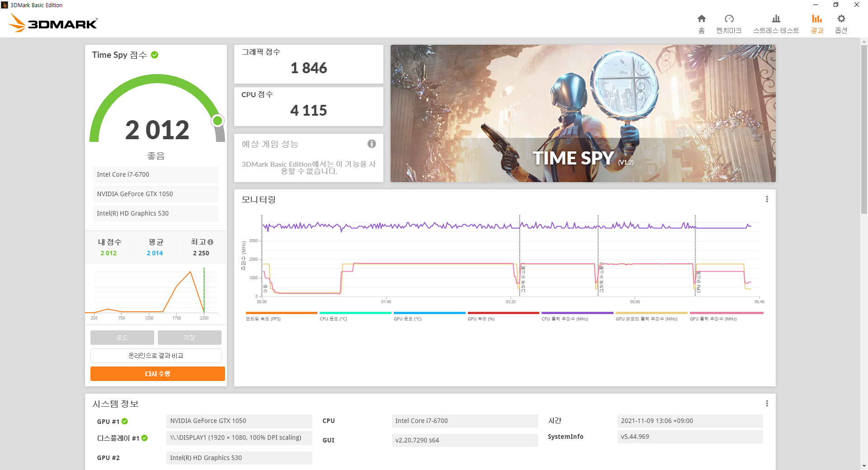Click the 3DMark title bar app icon
This screenshot has width=868, height=470.
[5, 5]
